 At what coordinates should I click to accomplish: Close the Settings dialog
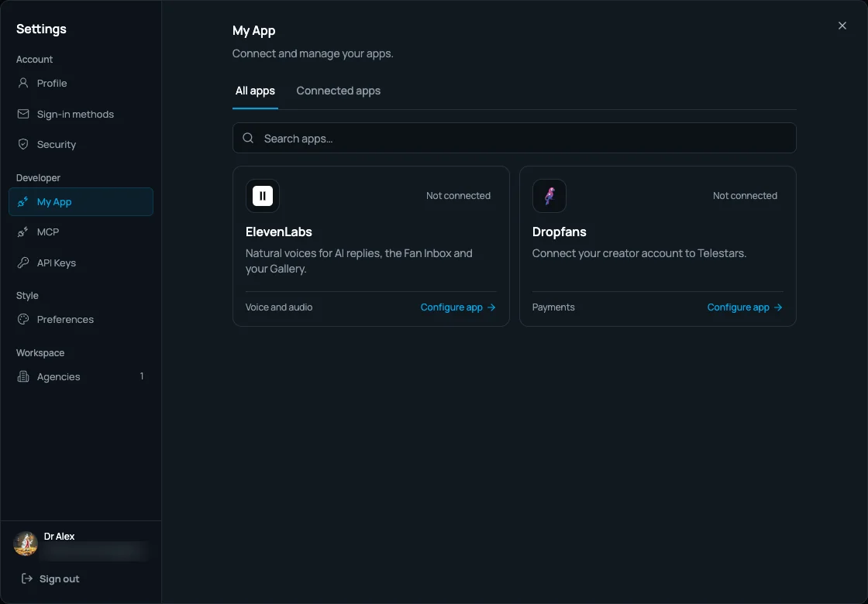pyautogui.click(x=842, y=26)
